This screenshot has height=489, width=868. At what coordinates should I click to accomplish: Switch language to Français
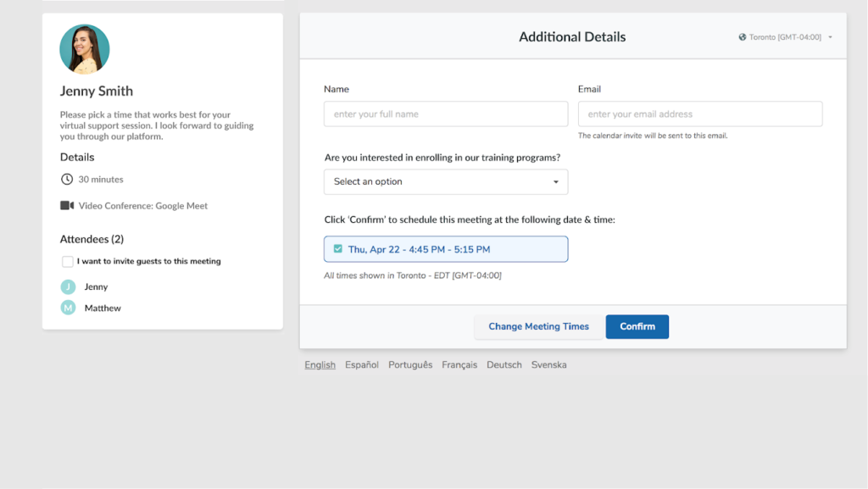point(459,365)
